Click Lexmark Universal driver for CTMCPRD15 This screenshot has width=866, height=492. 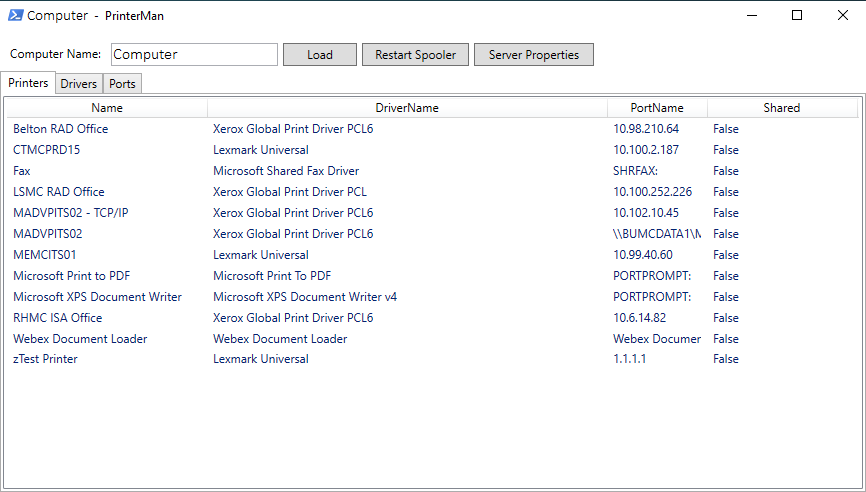click(261, 150)
